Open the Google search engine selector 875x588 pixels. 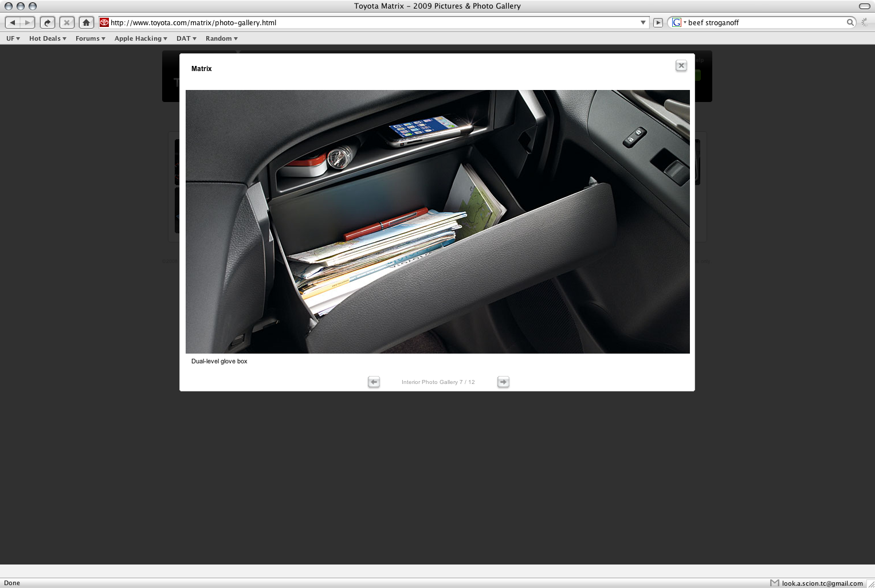pyautogui.click(x=679, y=22)
